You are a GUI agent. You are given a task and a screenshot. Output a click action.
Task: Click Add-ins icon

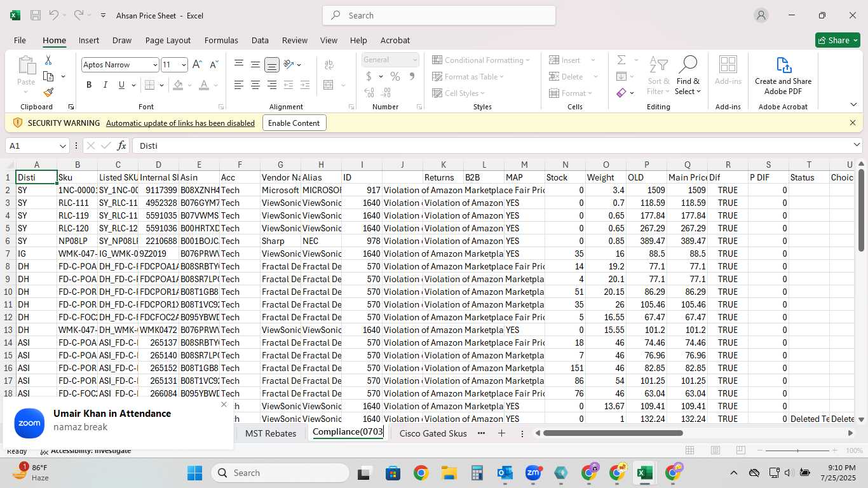tap(728, 71)
